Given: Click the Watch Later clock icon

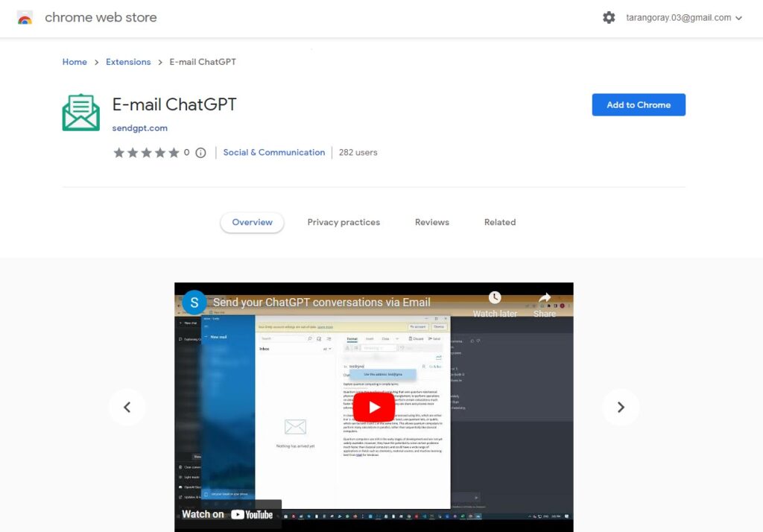Looking at the screenshot, I should pyautogui.click(x=495, y=297).
